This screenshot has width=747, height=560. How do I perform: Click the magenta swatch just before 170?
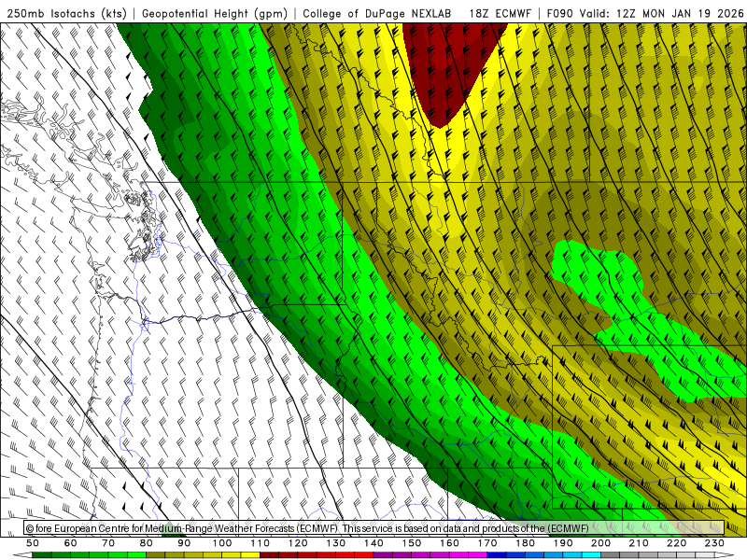(477, 555)
